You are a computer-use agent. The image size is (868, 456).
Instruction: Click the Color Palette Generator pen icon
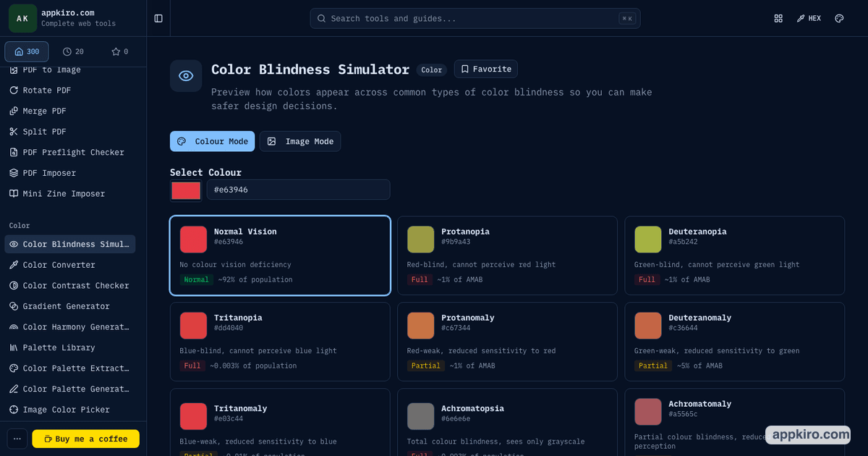(x=14, y=389)
